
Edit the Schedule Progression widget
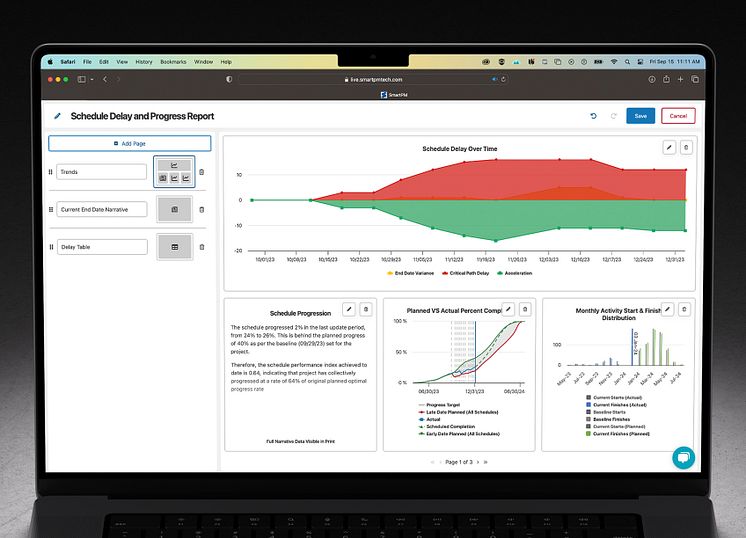tap(349, 309)
